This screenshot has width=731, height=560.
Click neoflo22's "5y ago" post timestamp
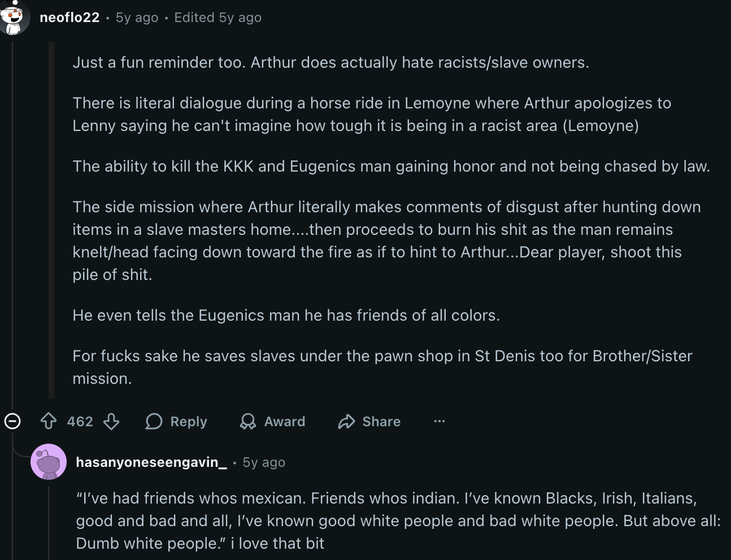[137, 17]
